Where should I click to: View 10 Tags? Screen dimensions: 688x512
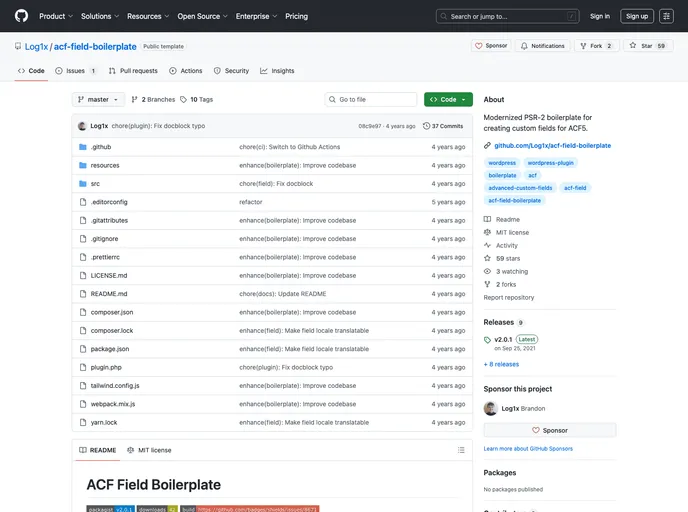(197, 100)
